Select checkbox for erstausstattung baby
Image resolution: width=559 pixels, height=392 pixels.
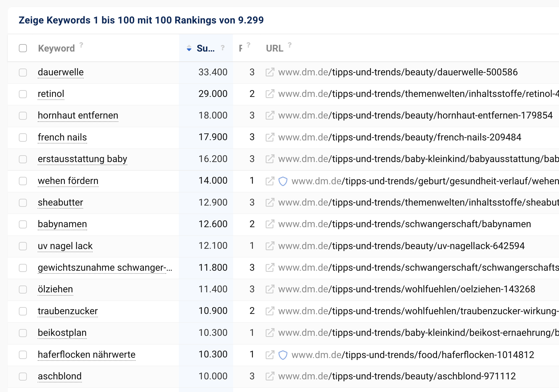coord(23,159)
